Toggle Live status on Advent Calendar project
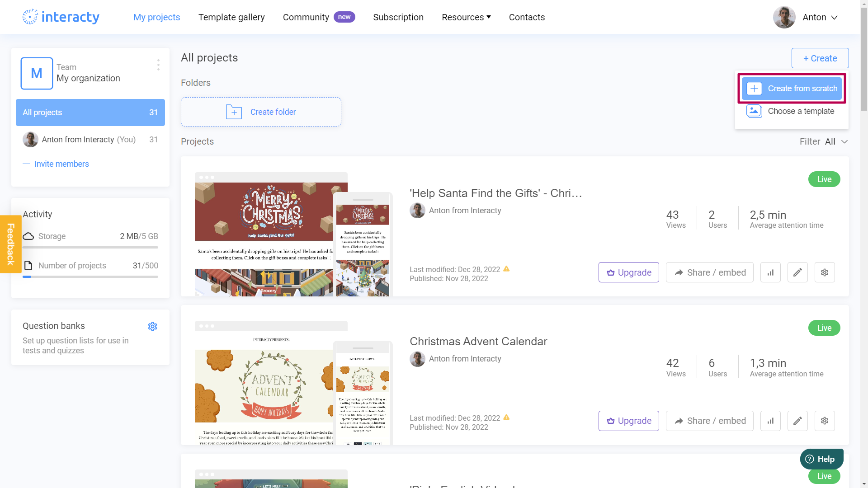The height and width of the screenshot is (488, 868). [x=825, y=328]
